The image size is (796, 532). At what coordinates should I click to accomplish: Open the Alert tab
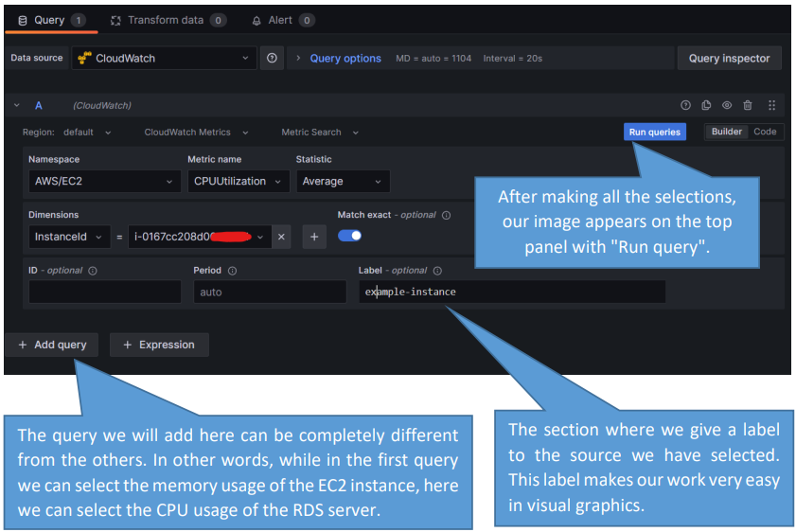point(283,20)
